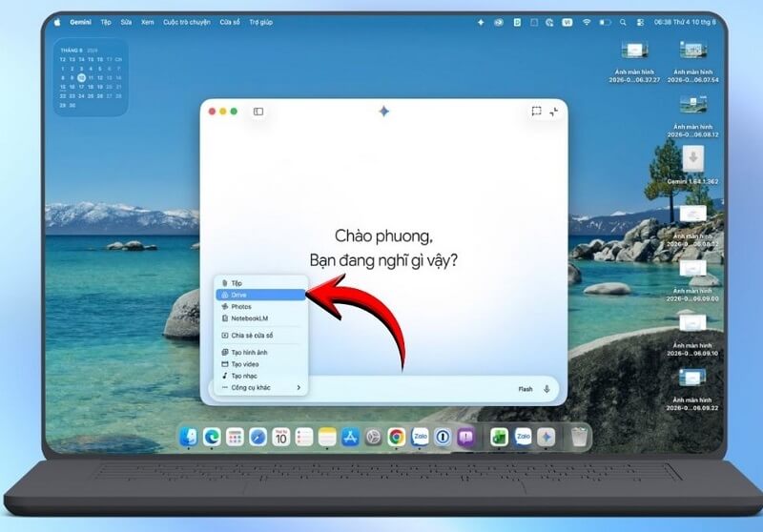
Task: Open the Sửa menu
Action: 126,22
